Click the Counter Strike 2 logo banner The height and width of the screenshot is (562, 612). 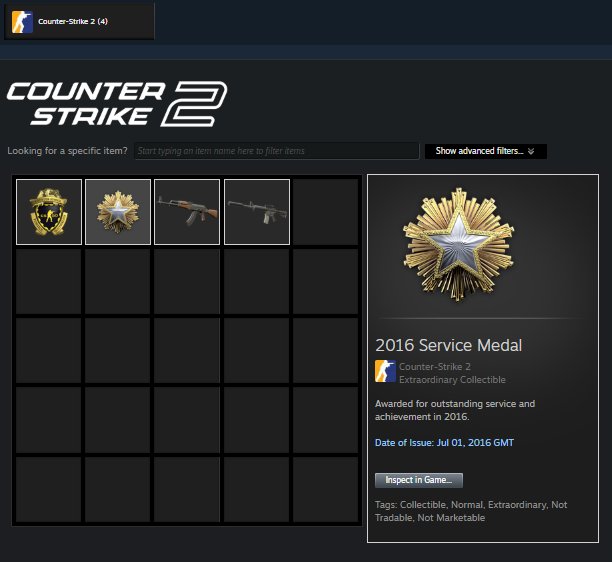[x=117, y=103]
